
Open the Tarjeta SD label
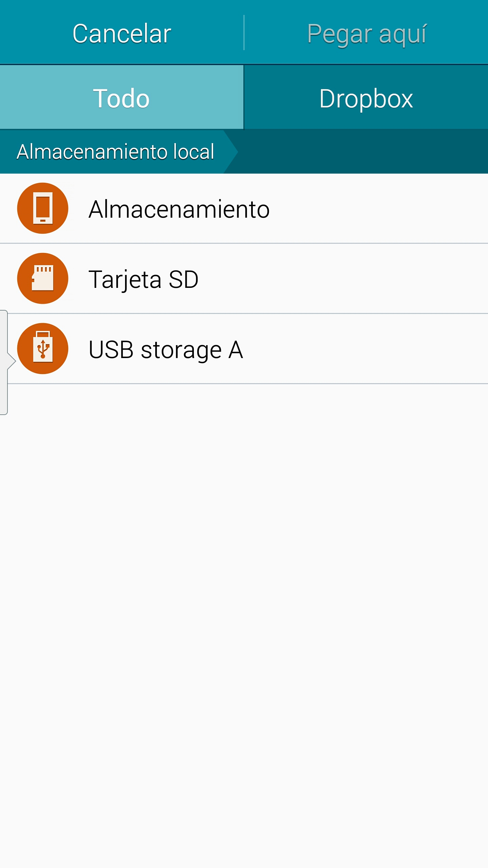click(143, 279)
